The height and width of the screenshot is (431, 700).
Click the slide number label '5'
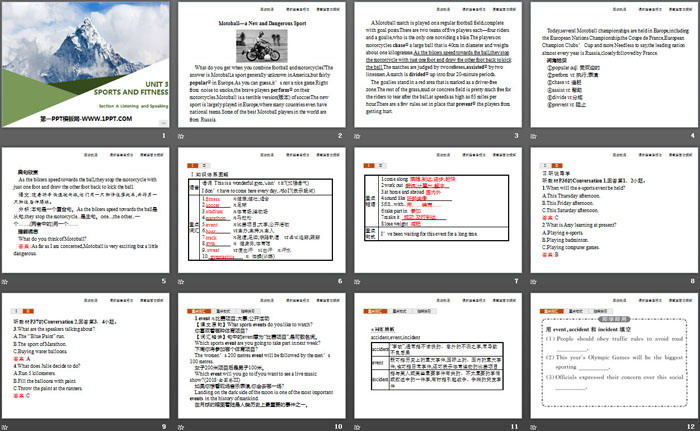click(x=164, y=281)
